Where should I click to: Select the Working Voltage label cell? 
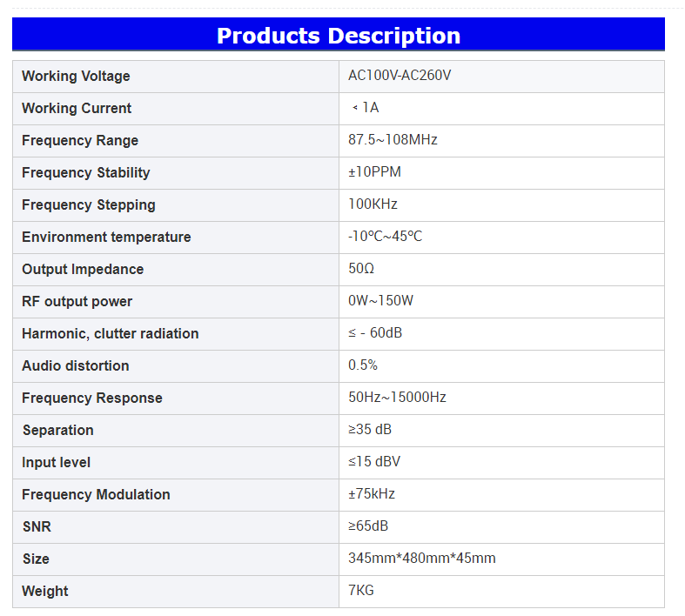[76, 77]
